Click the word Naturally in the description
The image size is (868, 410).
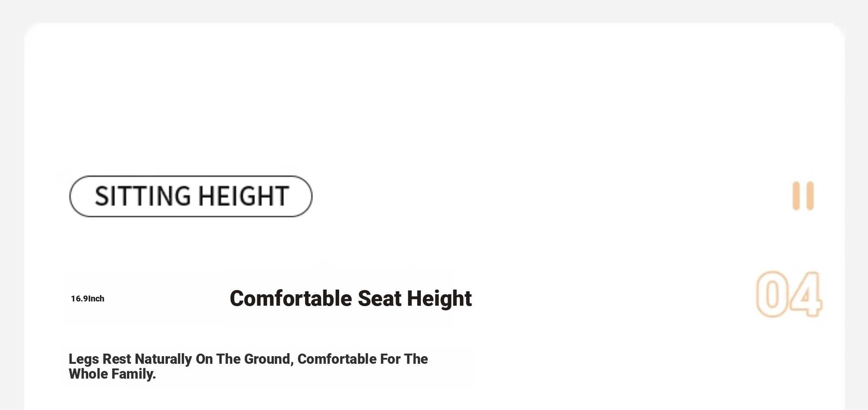point(163,359)
